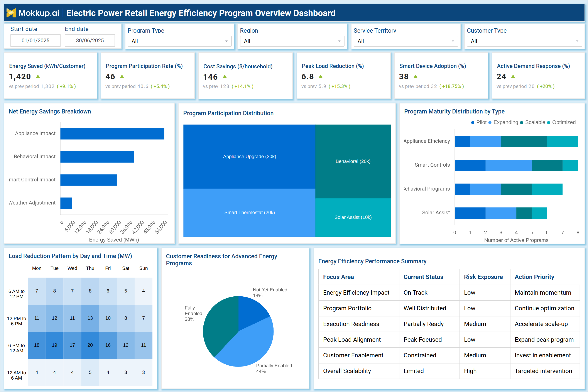Image resolution: width=588 pixels, height=392 pixels.
Task: Click the Net Energy Savings Breakdown title
Action: coord(50,112)
